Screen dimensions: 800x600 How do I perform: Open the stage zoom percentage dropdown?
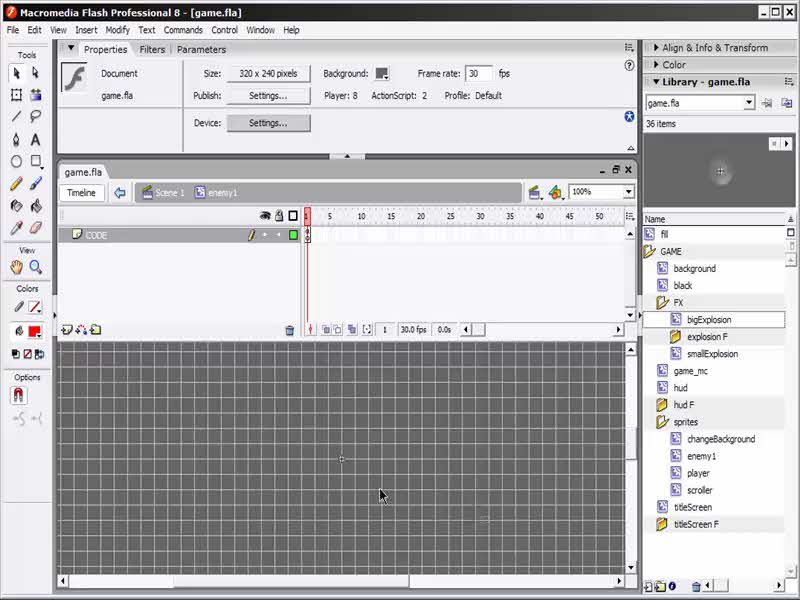click(x=628, y=192)
